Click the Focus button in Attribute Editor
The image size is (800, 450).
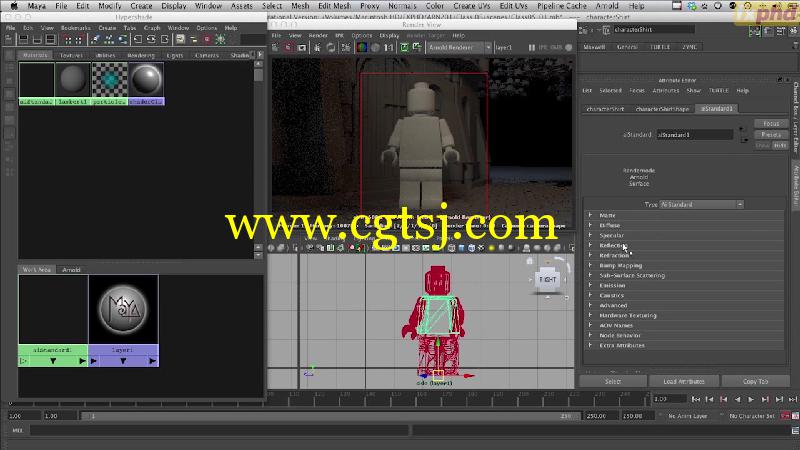pos(771,123)
